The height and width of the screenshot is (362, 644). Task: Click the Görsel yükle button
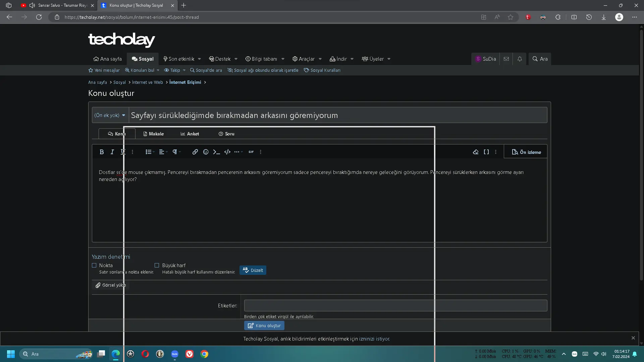click(111, 285)
